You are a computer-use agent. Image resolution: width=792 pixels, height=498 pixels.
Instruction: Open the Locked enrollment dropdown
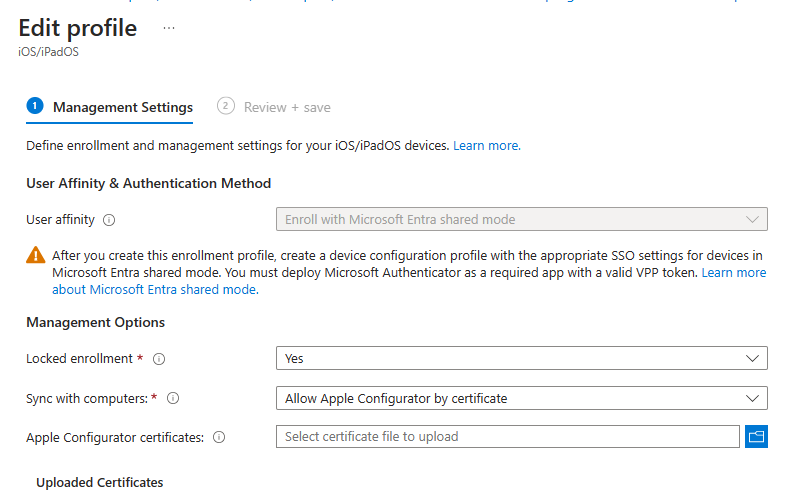[522, 358]
